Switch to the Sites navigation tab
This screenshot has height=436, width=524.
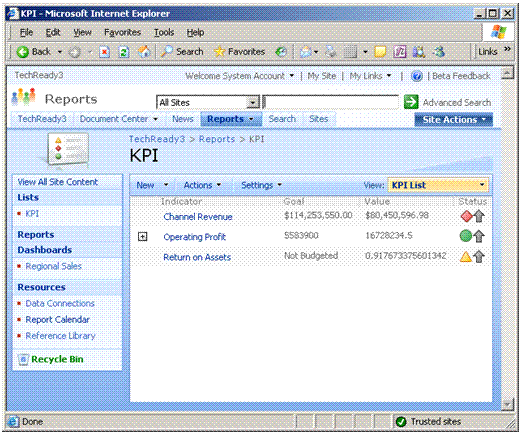pyautogui.click(x=318, y=119)
